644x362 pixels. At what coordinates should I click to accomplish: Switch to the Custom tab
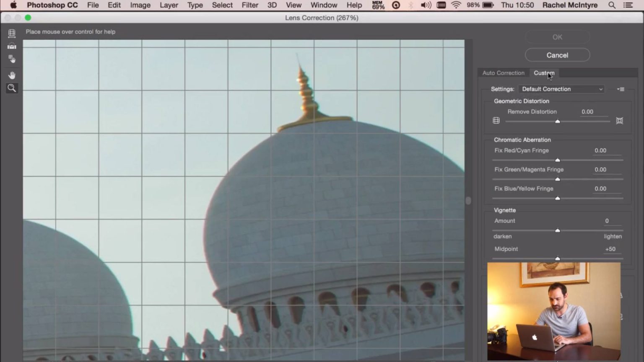(544, 73)
